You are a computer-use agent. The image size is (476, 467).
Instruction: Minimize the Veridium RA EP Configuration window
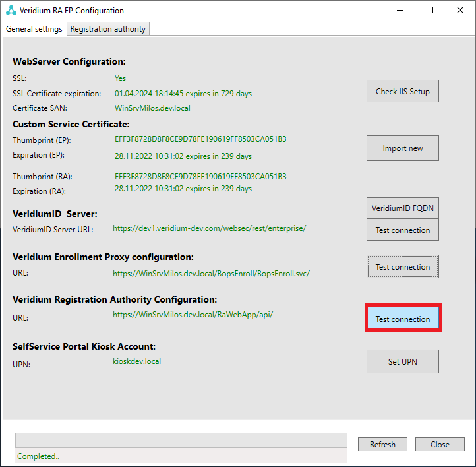click(x=400, y=11)
